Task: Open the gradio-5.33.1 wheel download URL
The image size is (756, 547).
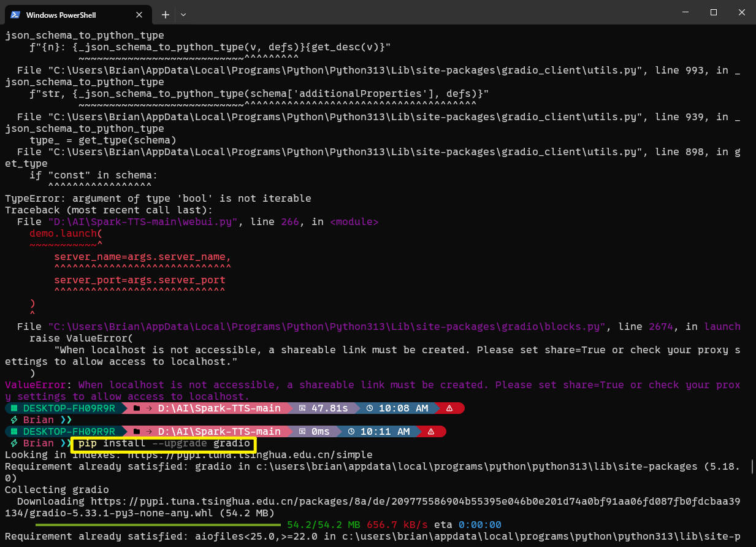Action: tap(372, 507)
